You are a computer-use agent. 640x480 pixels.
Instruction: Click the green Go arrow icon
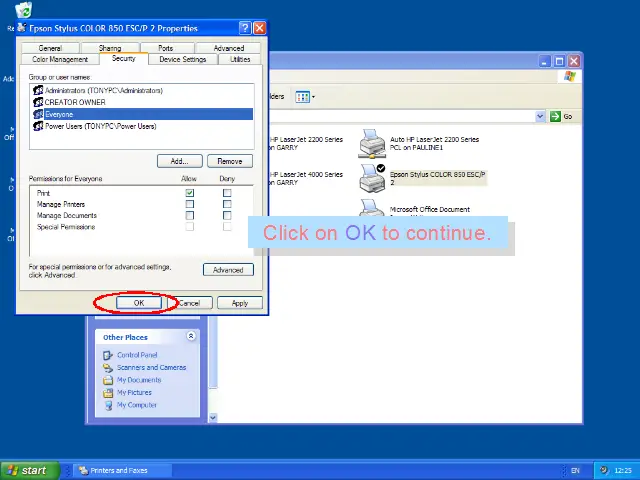(555, 116)
